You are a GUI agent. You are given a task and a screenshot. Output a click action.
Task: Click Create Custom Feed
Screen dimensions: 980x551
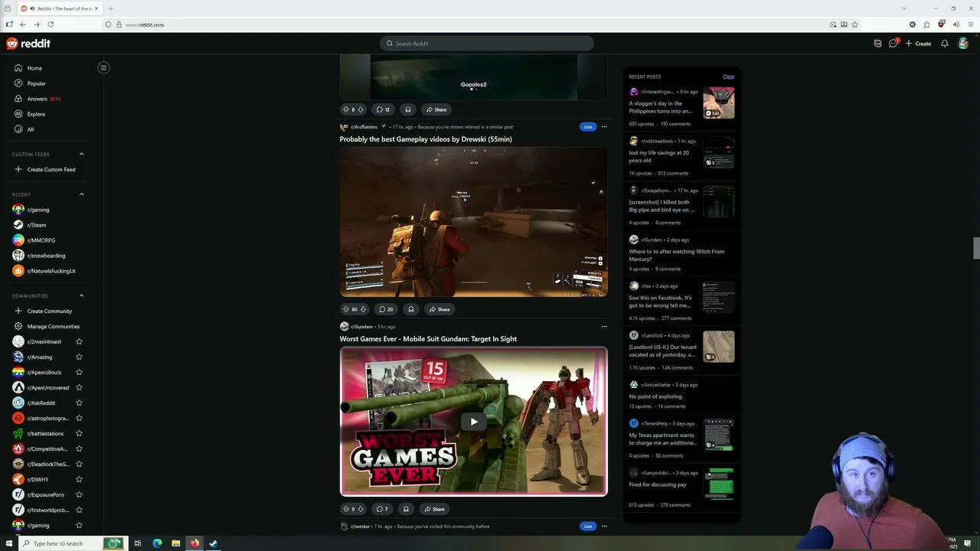tap(52, 169)
